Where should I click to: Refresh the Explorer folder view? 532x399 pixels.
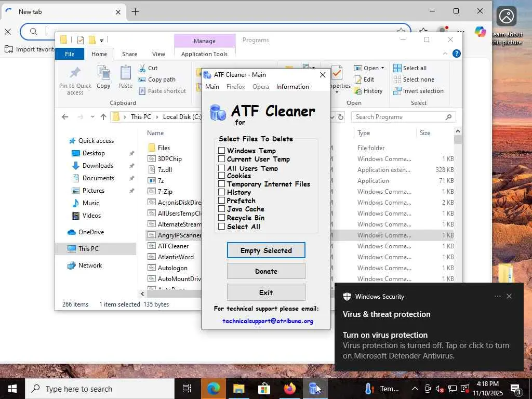(x=341, y=117)
